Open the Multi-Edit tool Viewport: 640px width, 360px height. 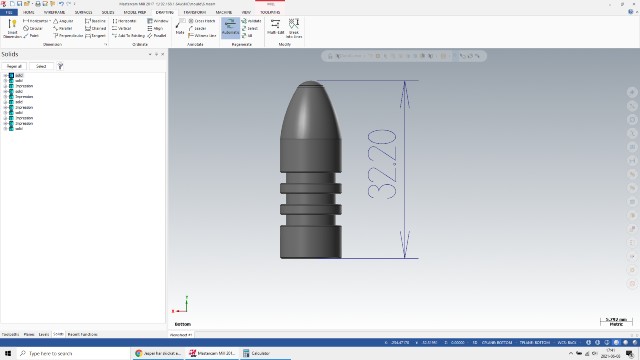click(x=276, y=28)
